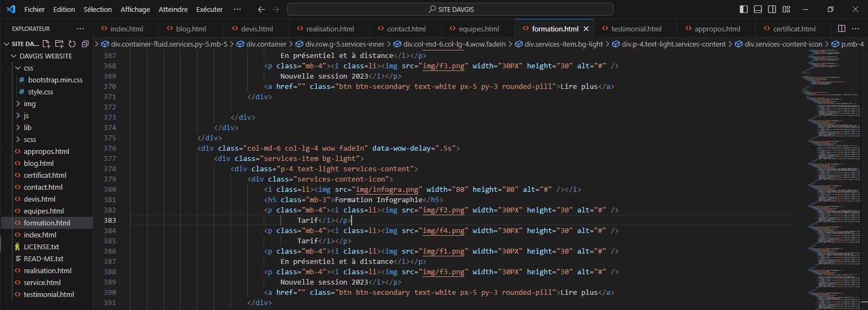This screenshot has height=310, width=868.
Task: Restore down the window
Action: pyautogui.click(x=830, y=9)
